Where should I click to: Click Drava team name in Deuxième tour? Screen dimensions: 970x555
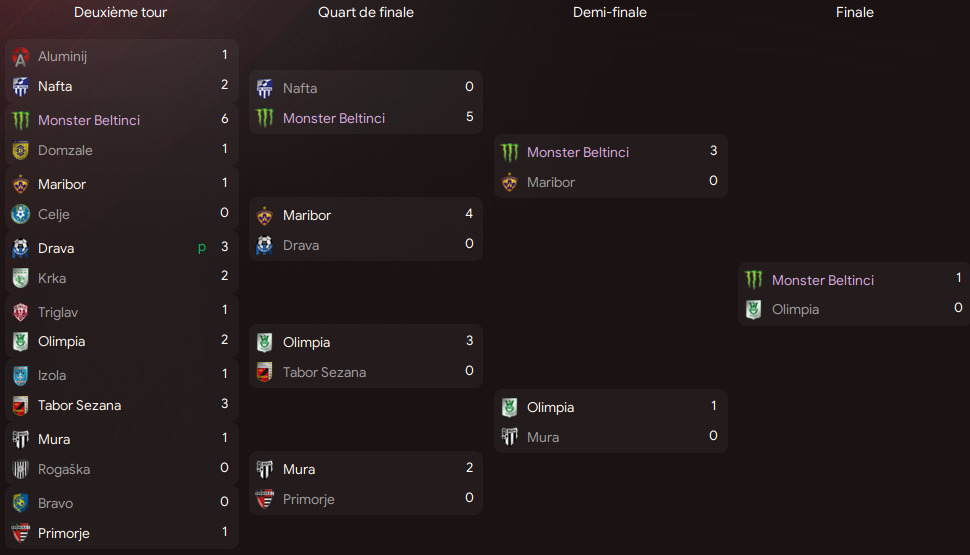coord(56,248)
